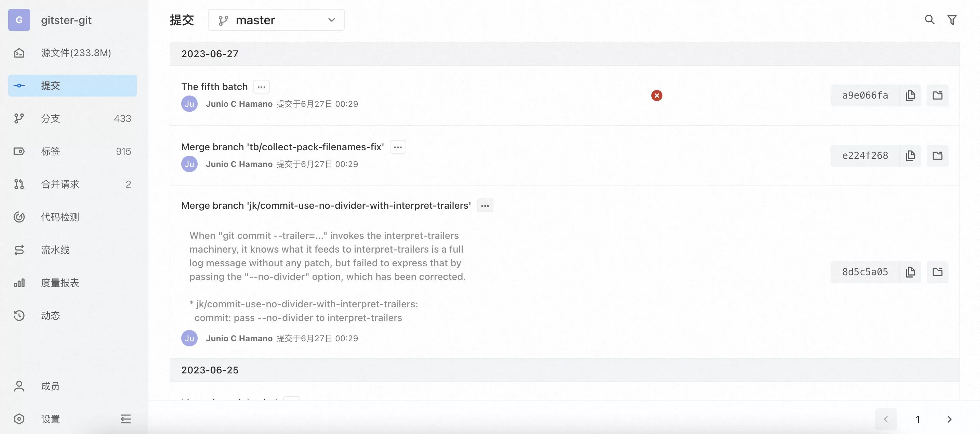
Task: Browse files at commit a9e066fa
Action: point(937,95)
